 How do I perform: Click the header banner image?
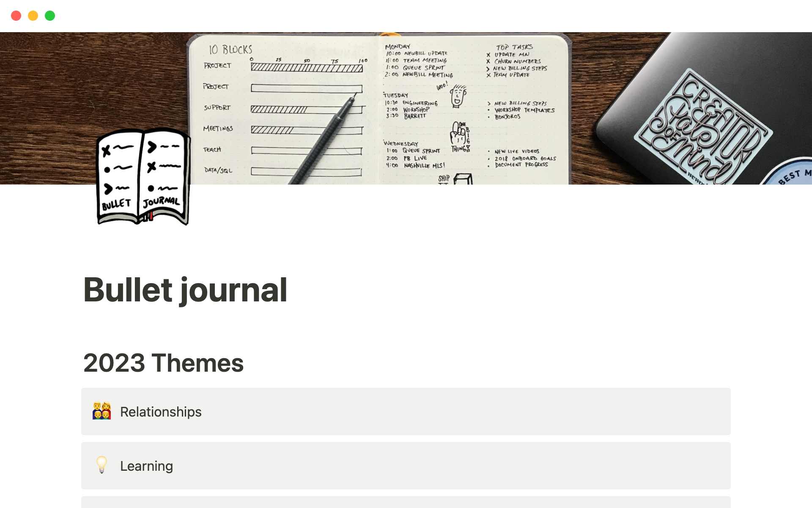(x=406, y=108)
